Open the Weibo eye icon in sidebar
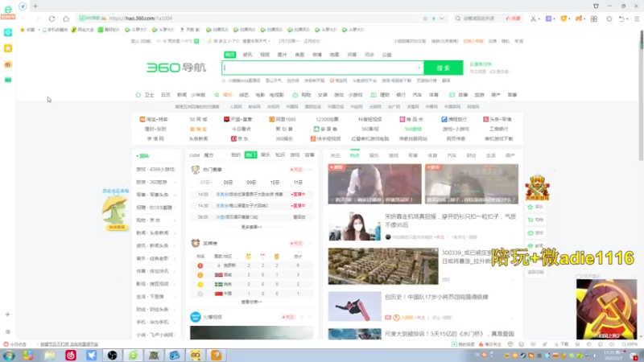The width and height of the screenshot is (644, 362). point(8,64)
